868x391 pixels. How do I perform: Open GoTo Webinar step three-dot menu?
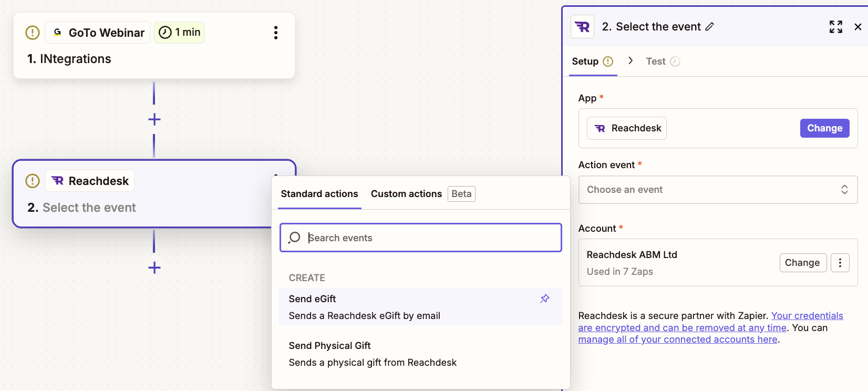coord(276,33)
